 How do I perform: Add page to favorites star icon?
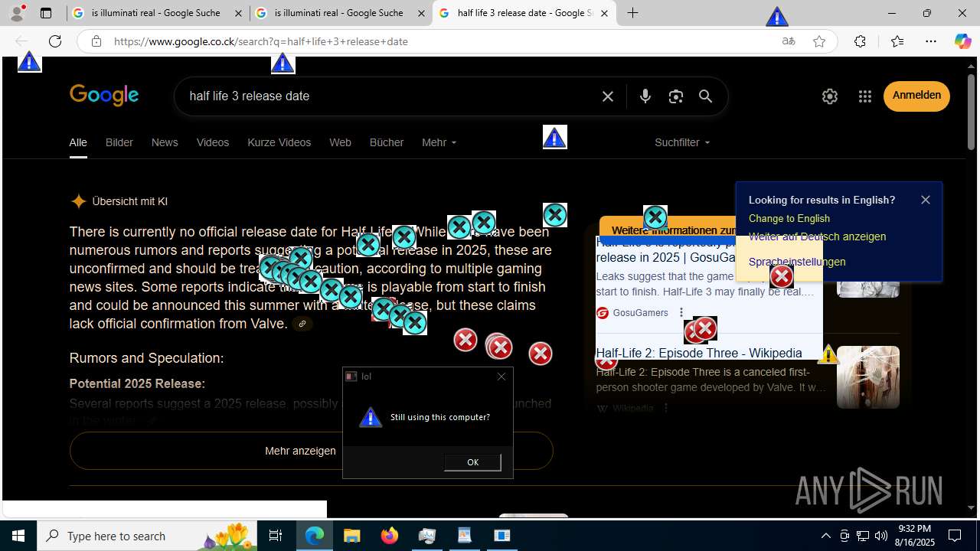pos(819,41)
